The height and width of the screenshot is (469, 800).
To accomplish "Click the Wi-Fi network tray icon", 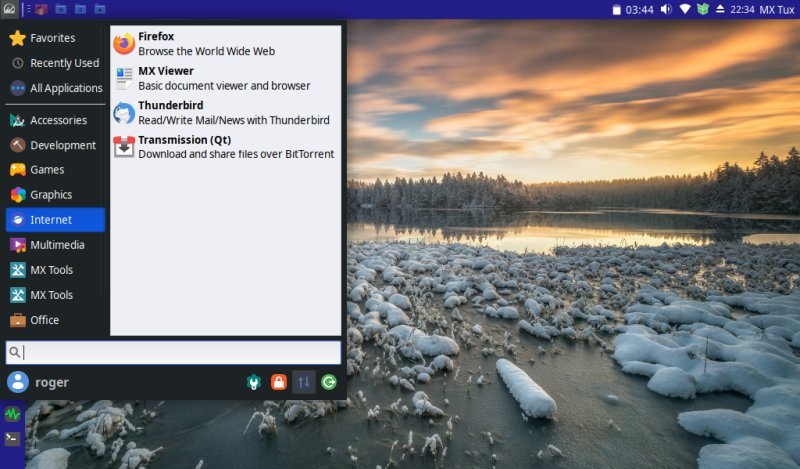I will click(685, 9).
